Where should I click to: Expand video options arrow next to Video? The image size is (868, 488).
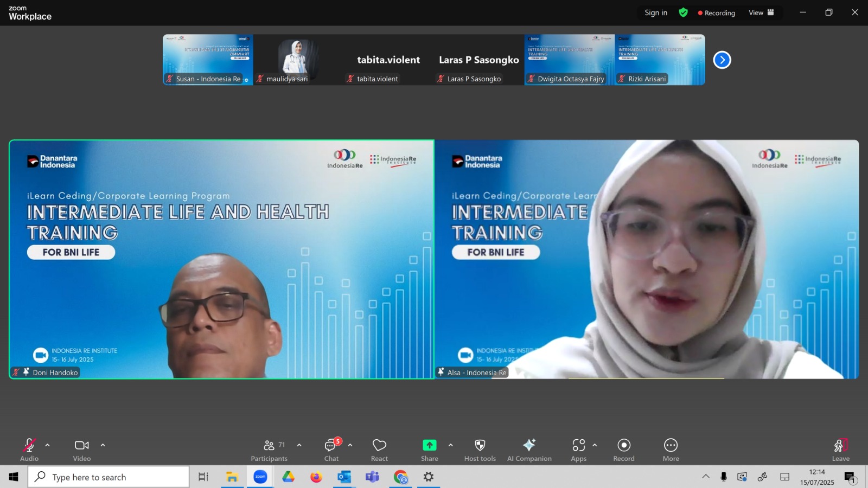[103, 445]
